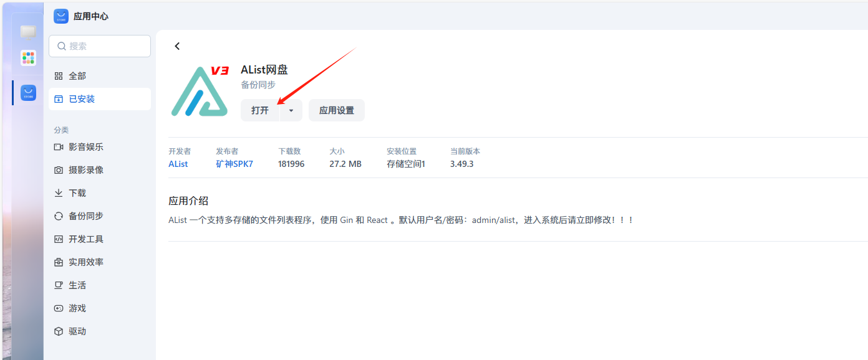Select the blue store icon in left dock
Image resolution: width=868 pixels, height=360 pixels.
pyautogui.click(x=28, y=93)
